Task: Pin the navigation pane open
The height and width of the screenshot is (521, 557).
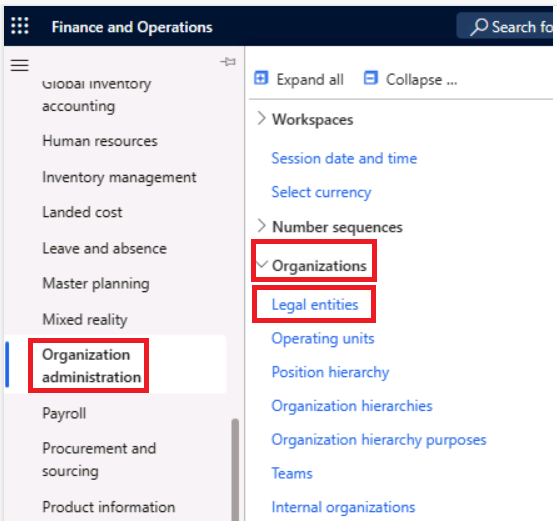Action: click(228, 62)
